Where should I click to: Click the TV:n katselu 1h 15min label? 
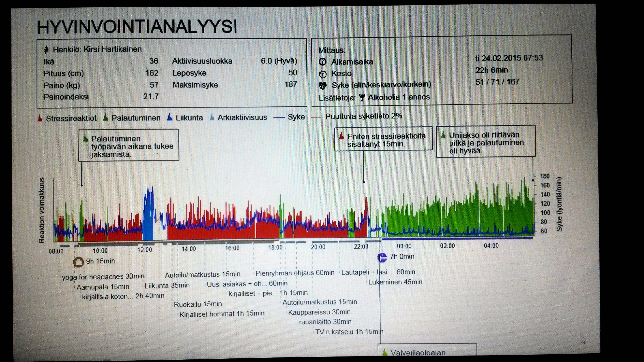[349, 332]
